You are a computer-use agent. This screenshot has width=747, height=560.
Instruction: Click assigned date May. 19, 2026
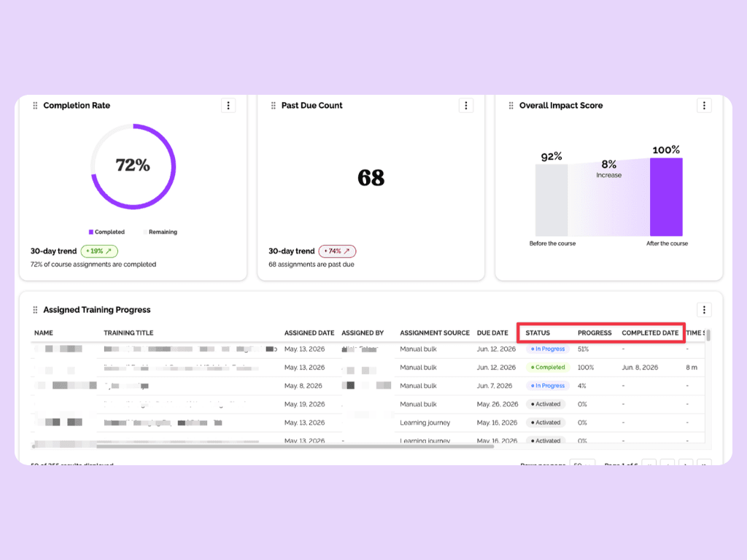(x=304, y=404)
